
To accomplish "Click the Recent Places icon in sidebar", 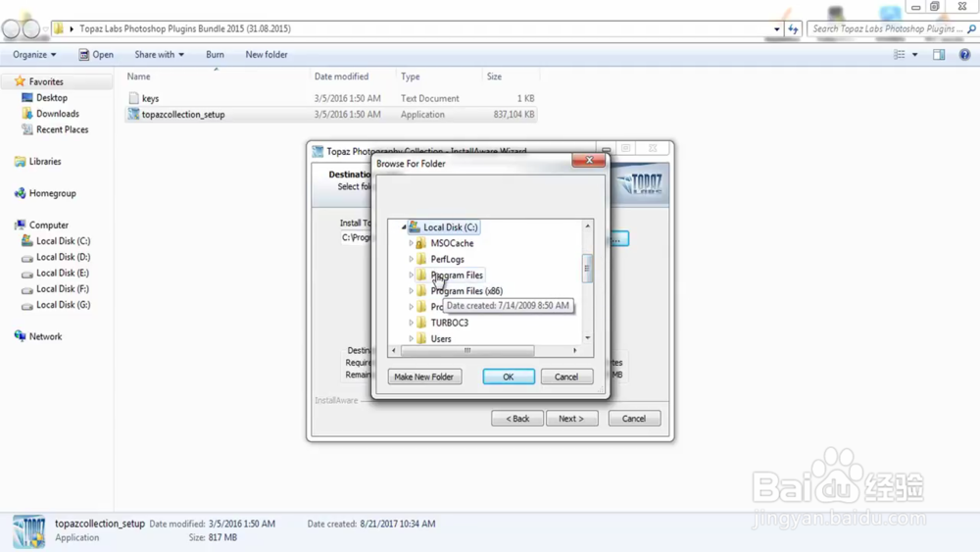I will [x=26, y=129].
